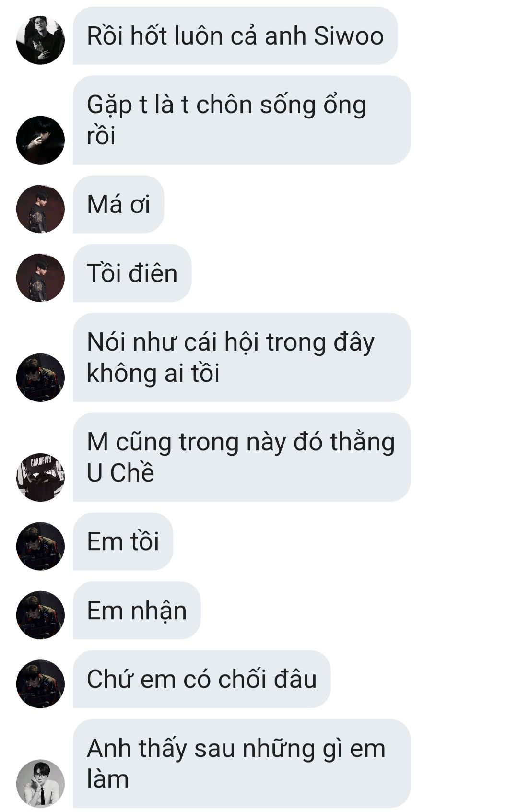Tap the 'Tồi điên' message bubble
The height and width of the screenshot is (812, 518).
(132, 273)
